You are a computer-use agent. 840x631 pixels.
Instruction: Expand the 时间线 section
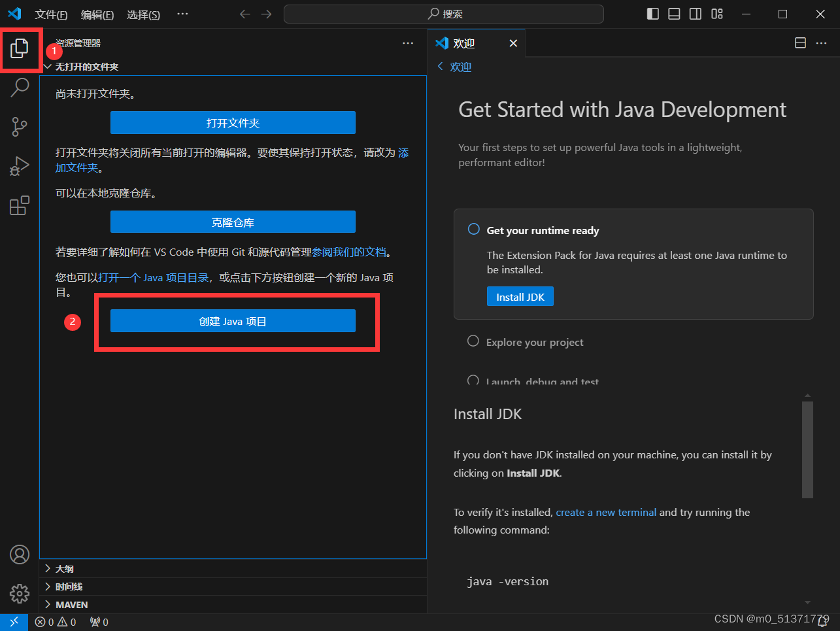pyautogui.click(x=48, y=587)
